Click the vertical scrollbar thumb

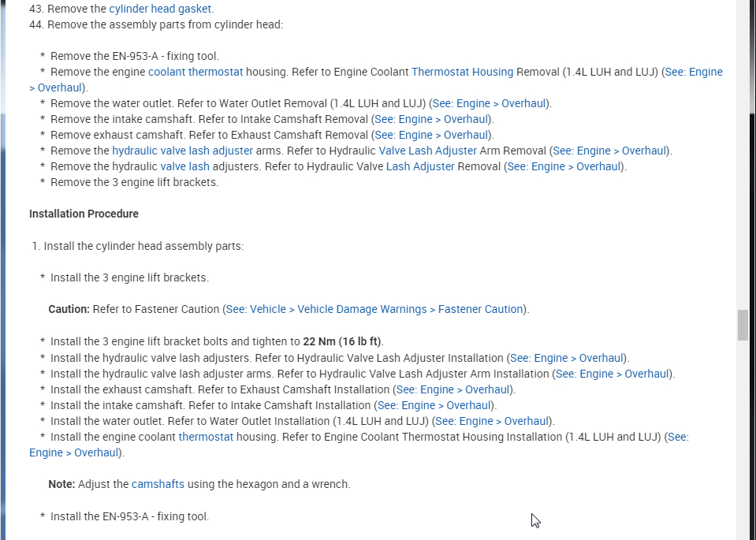coord(743,325)
